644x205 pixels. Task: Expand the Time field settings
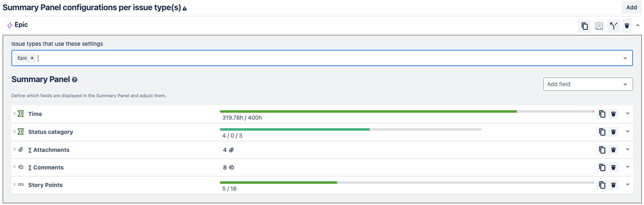coord(628,114)
